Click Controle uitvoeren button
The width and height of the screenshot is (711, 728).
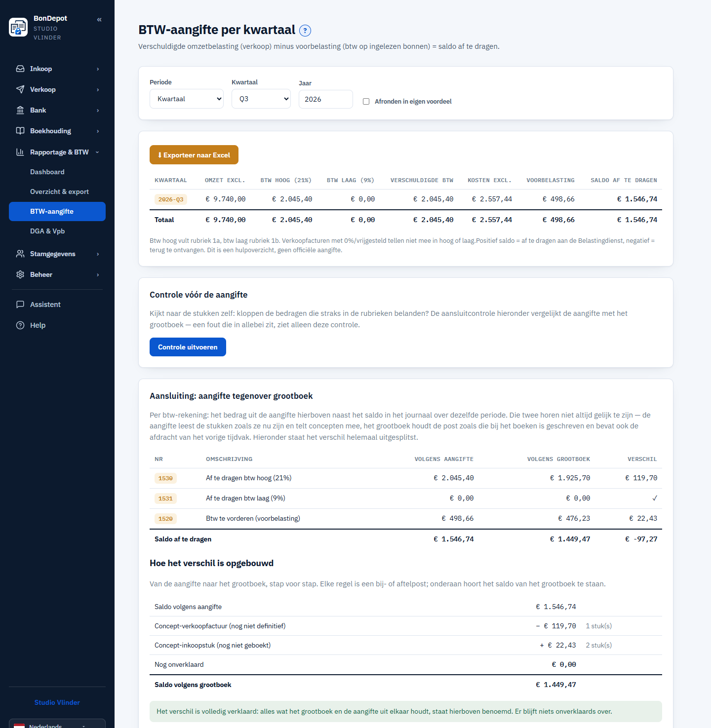pyautogui.click(x=188, y=347)
